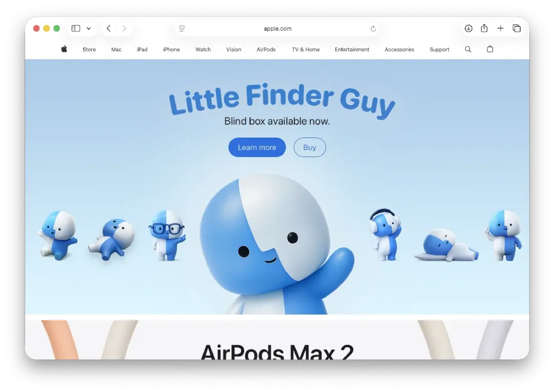This screenshot has height=392, width=554.
Task: Click the Learn more button
Action: click(x=257, y=147)
